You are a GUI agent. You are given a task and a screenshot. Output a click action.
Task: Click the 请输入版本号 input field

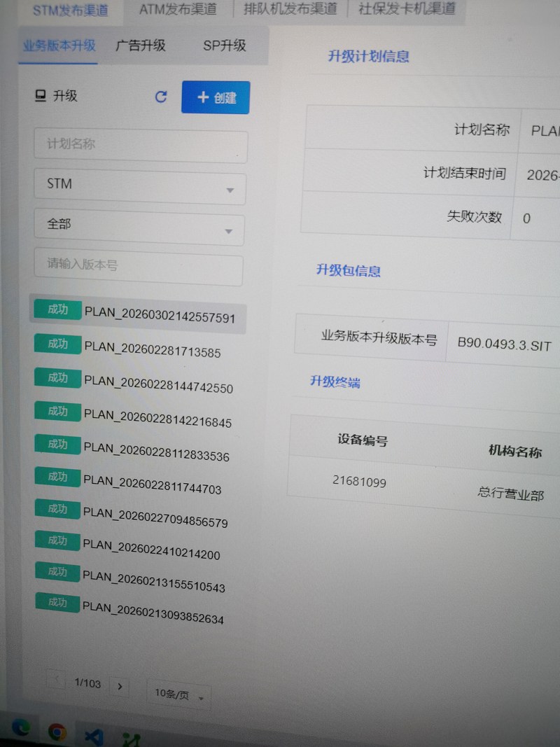coord(139,267)
